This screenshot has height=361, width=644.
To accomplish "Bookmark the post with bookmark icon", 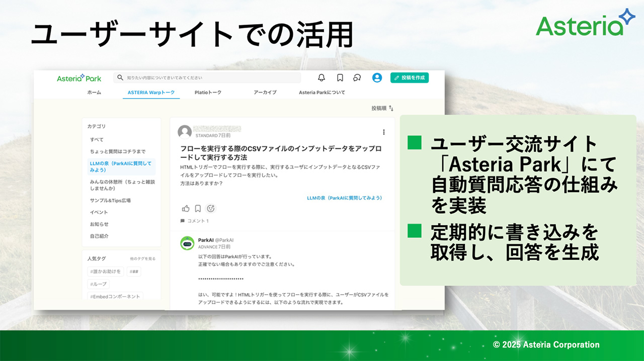I will click(x=198, y=208).
